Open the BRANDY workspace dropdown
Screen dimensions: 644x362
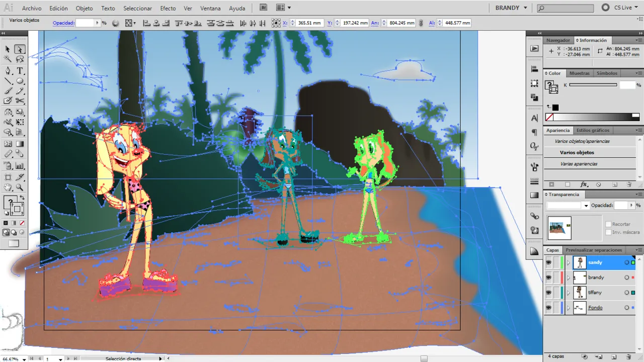[x=511, y=8]
